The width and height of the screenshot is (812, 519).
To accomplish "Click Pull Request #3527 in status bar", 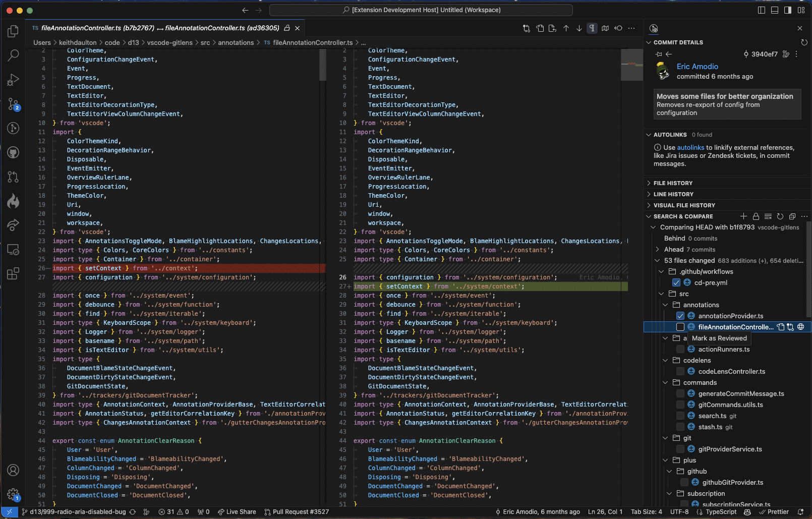I will pyautogui.click(x=297, y=512).
